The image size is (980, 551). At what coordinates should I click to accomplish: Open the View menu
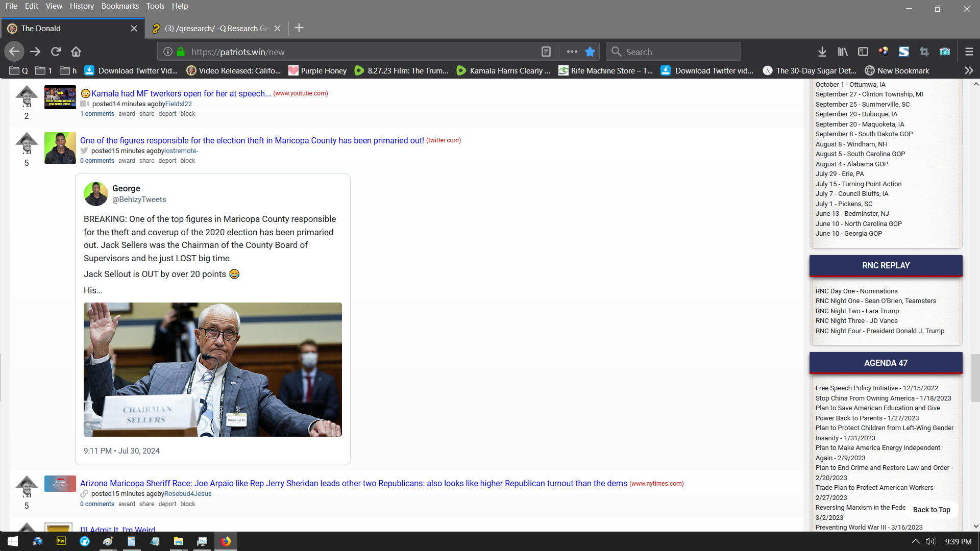(54, 6)
